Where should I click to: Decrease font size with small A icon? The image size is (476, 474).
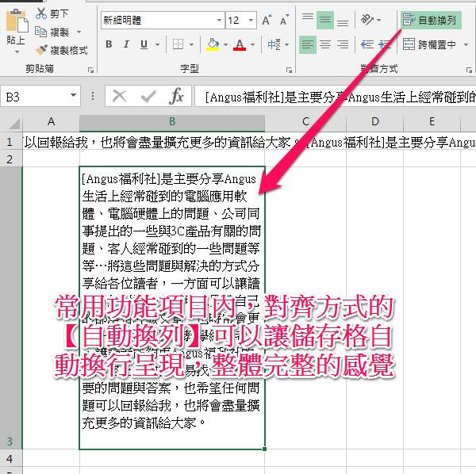pos(285,21)
